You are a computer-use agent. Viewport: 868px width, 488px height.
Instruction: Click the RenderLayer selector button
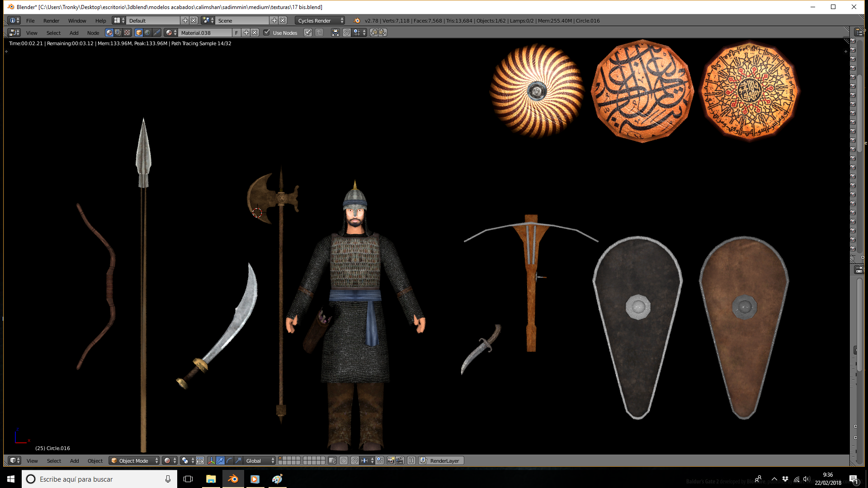coord(441,460)
